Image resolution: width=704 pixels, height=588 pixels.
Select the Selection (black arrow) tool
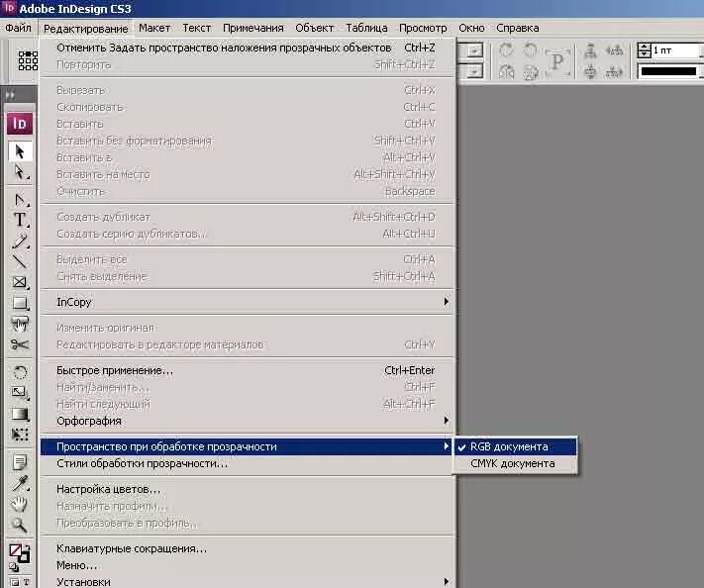[x=19, y=151]
